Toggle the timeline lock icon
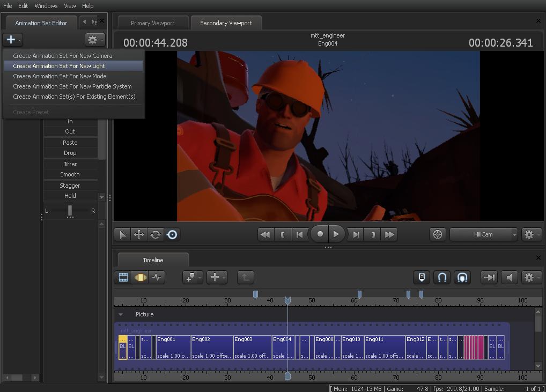This screenshot has height=392, width=546. coord(422,277)
